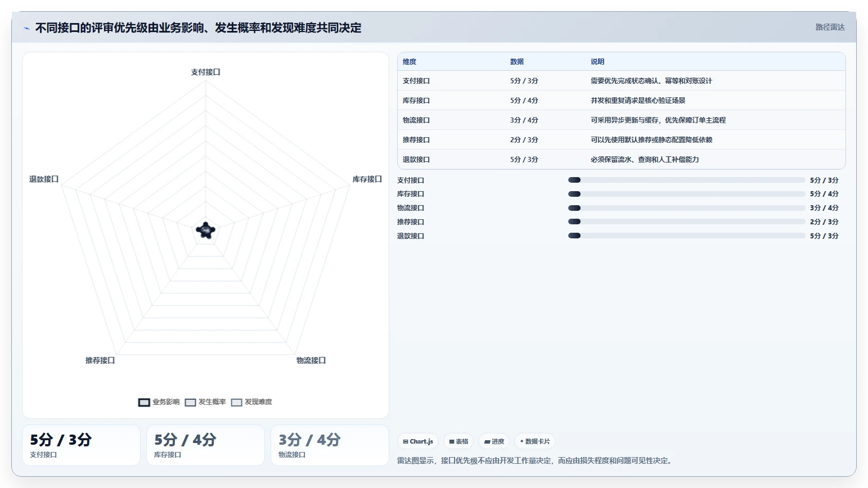Click the chart title about 评审优先级

[198, 28]
